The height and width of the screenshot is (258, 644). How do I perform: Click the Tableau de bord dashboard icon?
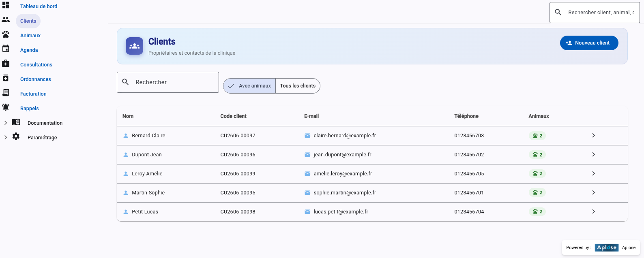[x=6, y=5]
